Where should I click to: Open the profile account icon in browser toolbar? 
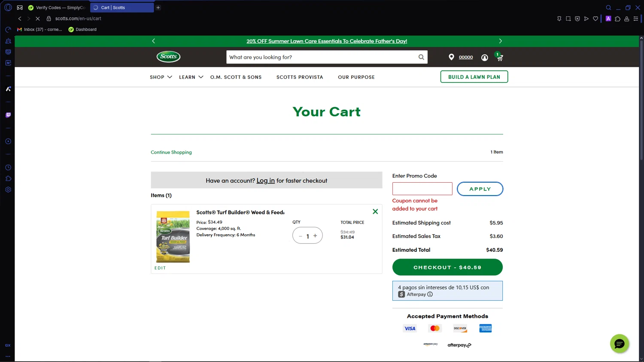[x=627, y=18]
